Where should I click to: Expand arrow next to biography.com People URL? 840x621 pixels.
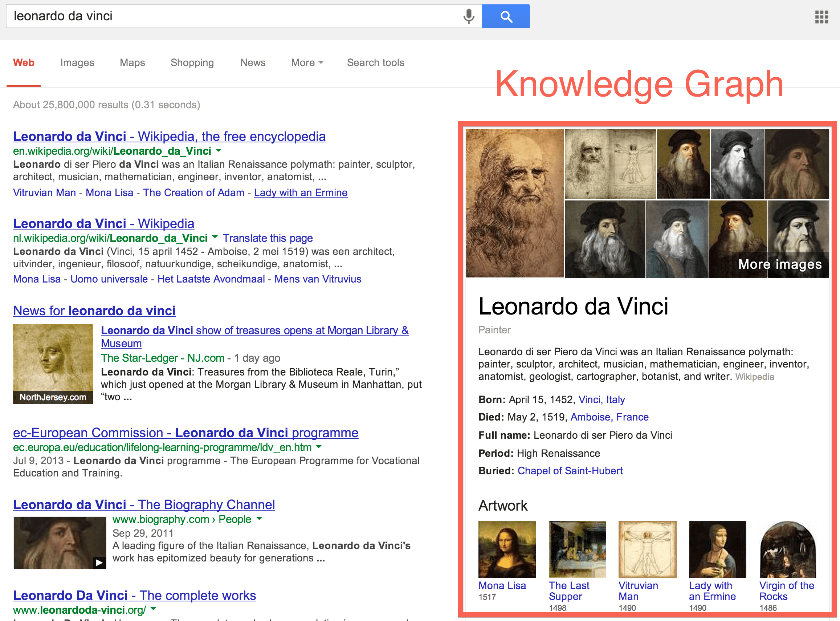(x=259, y=519)
